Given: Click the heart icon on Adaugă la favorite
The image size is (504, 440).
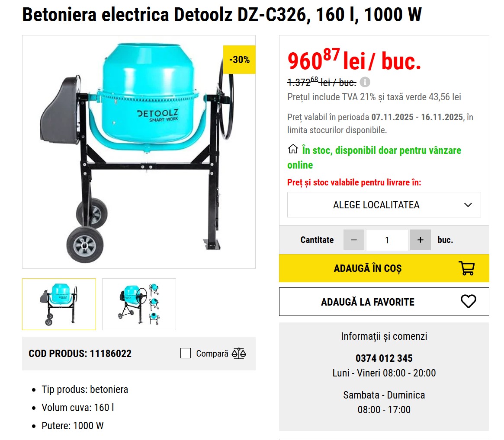Looking at the screenshot, I should pyautogui.click(x=469, y=302).
